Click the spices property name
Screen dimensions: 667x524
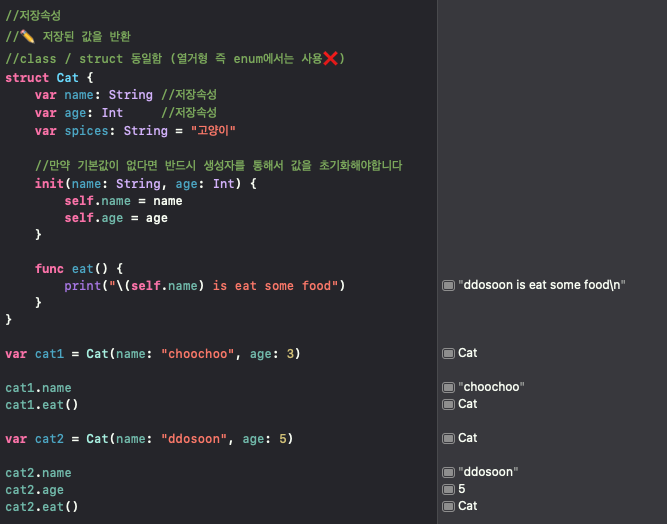(x=86, y=131)
